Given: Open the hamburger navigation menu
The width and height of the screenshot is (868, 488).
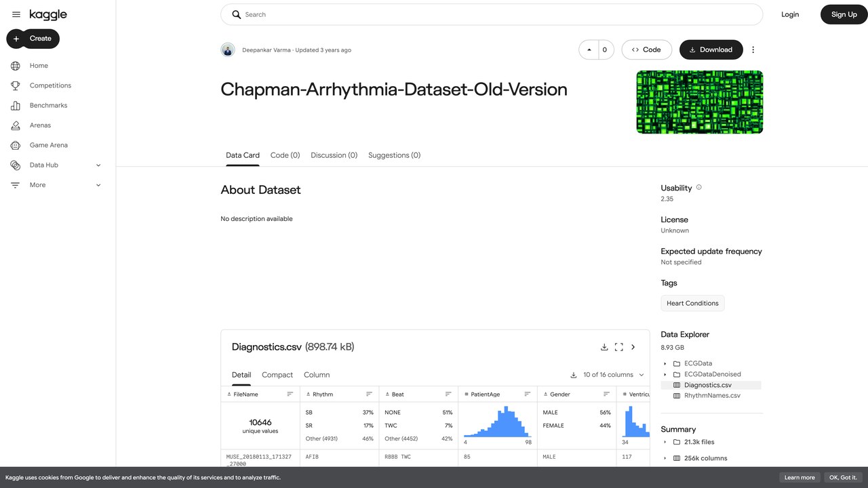Looking at the screenshot, I should click(x=16, y=14).
